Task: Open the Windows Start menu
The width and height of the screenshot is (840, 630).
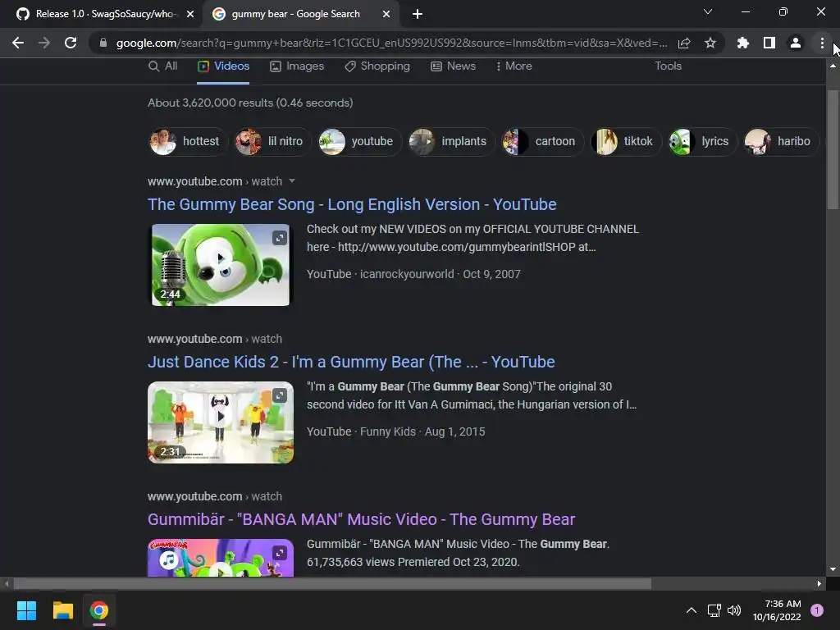Action: 26,610
